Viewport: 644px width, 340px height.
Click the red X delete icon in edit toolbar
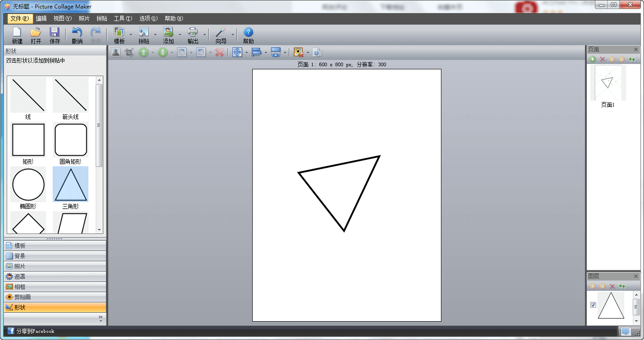point(219,52)
